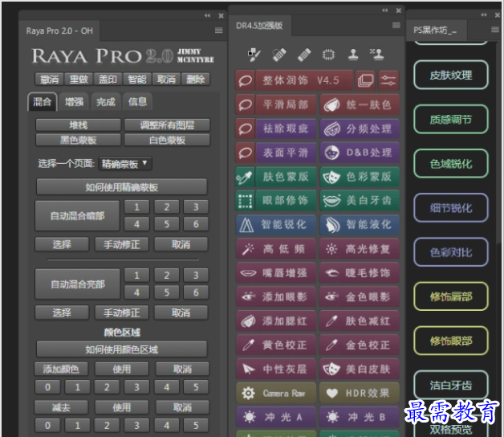Click the spot healing bandage icon
Screen dimensions: 504x437
[279, 55]
